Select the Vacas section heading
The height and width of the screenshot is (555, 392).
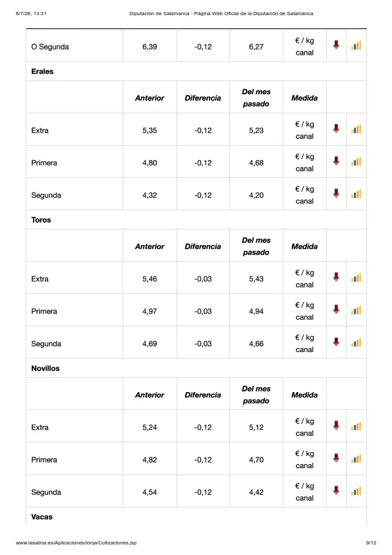pyautogui.click(x=42, y=517)
